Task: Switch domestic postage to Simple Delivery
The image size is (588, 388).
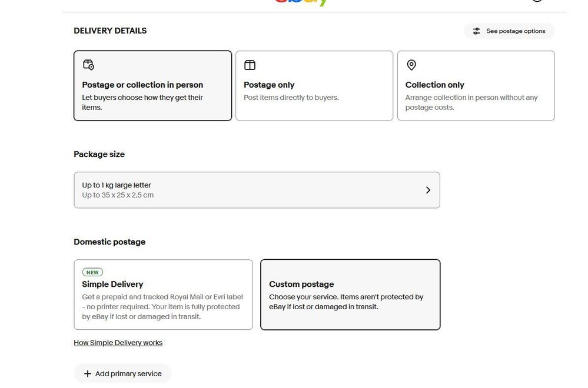Action: tap(163, 295)
